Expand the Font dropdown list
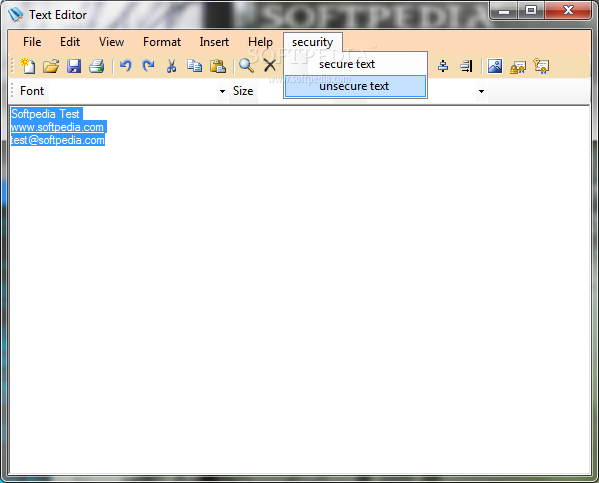Viewport: 599px width, 483px height. pos(222,91)
